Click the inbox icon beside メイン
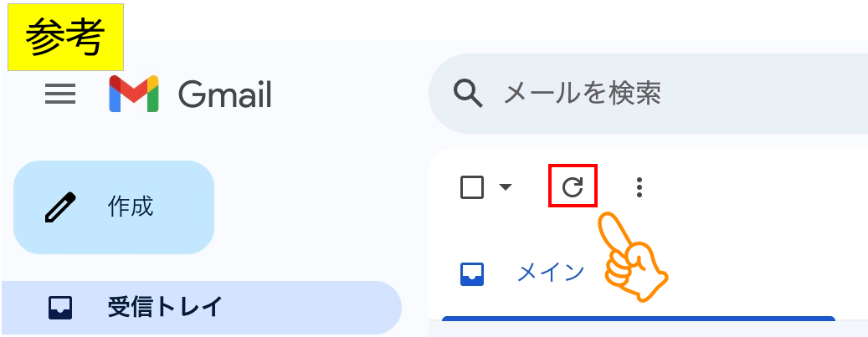The image size is (868, 337). (472, 273)
